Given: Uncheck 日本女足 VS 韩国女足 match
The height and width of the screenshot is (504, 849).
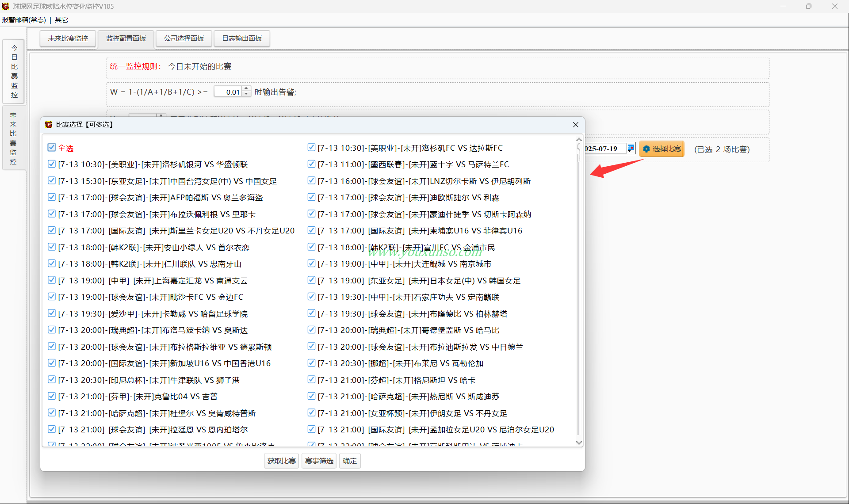Looking at the screenshot, I should tap(311, 280).
